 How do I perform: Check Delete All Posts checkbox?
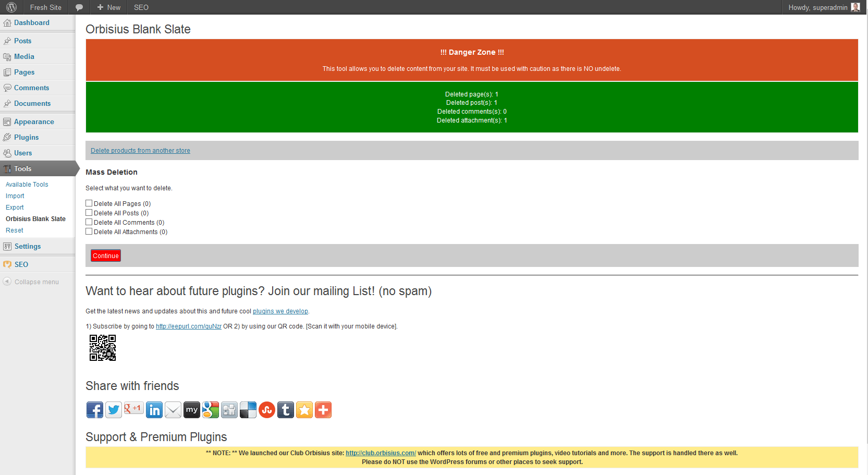(x=89, y=213)
